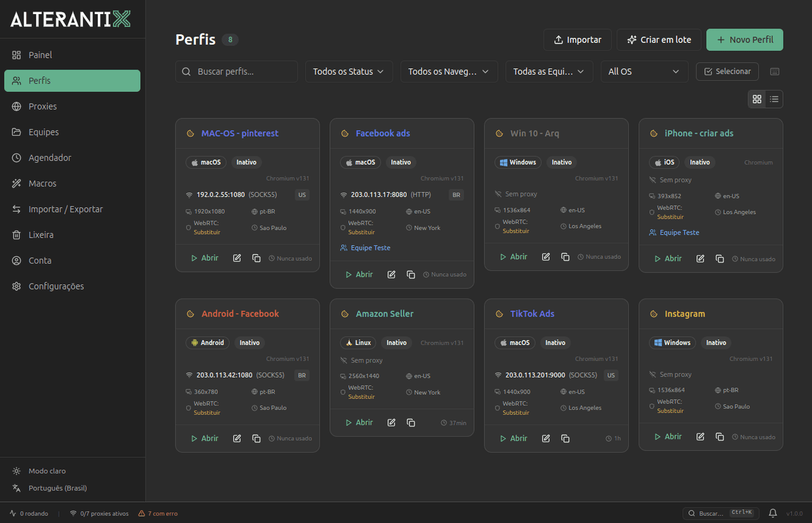The width and height of the screenshot is (812, 523).
Task: Click Abrir on Facebook ads card
Action: pyautogui.click(x=359, y=274)
